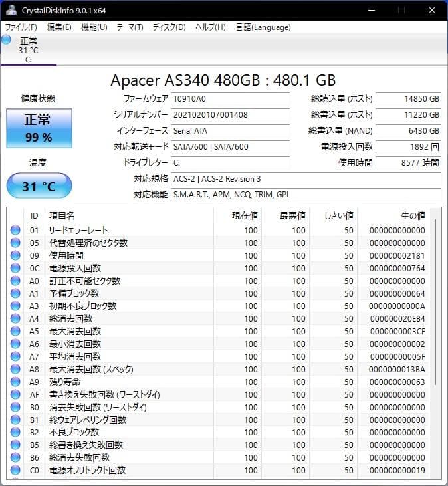Click status orb for AF 書き換え失敗回数
This screenshot has width=448, height=486.
[x=15, y=394]
